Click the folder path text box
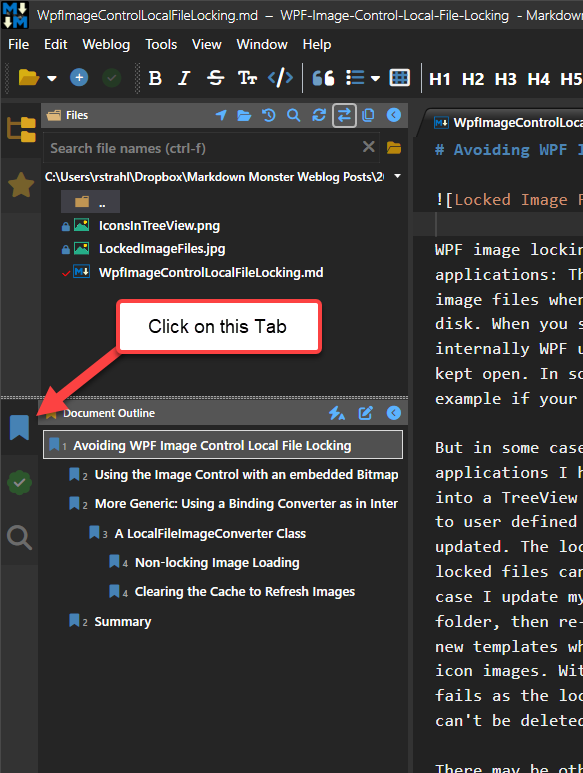 click(215, 176)
